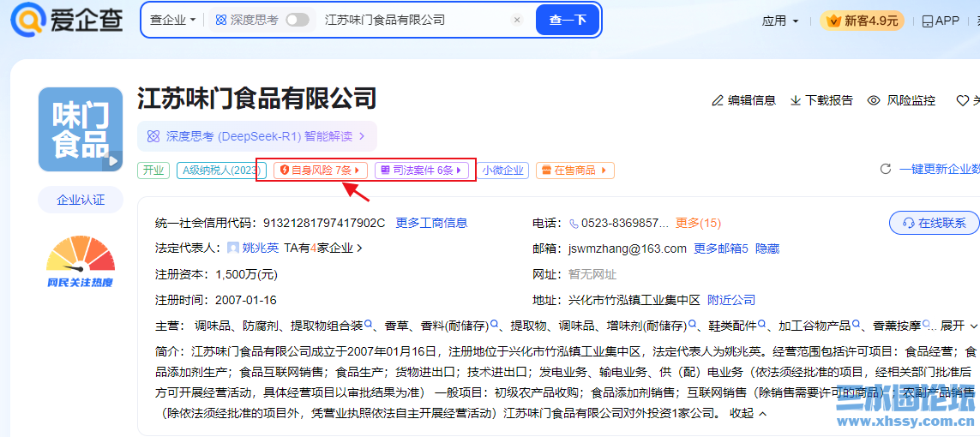
Task: Click the address 兴化市竹泓镇工业集中区
Action: pos(634,300)
